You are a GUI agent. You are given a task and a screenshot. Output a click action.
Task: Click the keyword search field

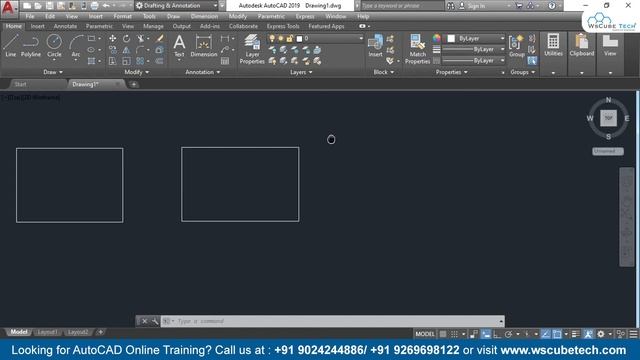click(402, 6)
